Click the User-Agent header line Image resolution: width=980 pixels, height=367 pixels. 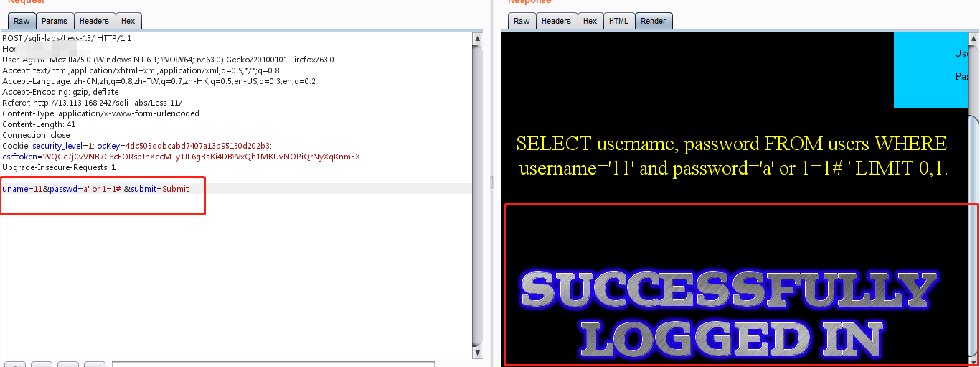coord(168,60)
